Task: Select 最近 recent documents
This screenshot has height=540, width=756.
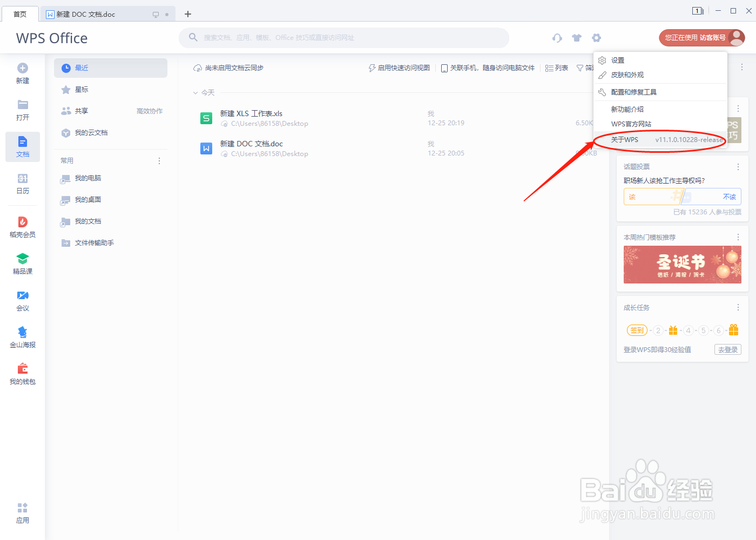Action: pyautogui.click(x=111, y=68)
